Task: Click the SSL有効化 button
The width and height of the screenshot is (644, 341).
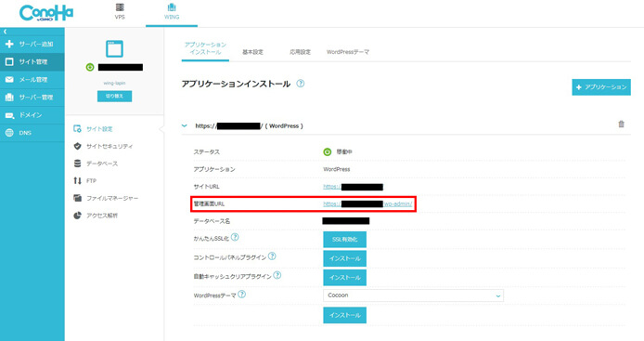Action: 344,240
